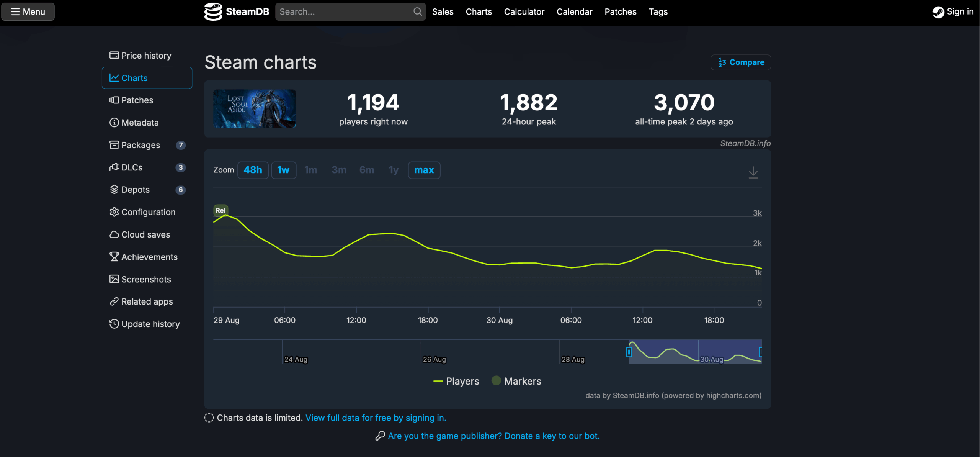980x457 pixels.
Task: Click the SteamDB logo icon
Action: click(213, 11)
